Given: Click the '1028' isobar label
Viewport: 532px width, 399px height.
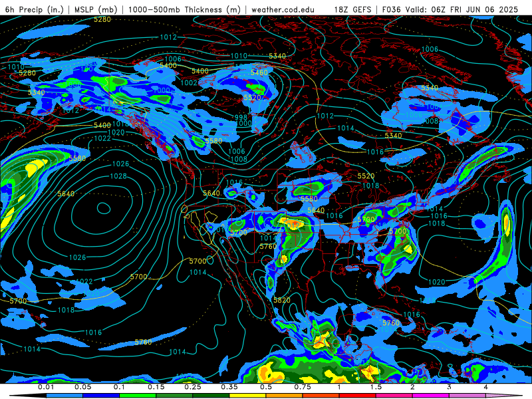Looking at the screenshot, I should [118, 176].
